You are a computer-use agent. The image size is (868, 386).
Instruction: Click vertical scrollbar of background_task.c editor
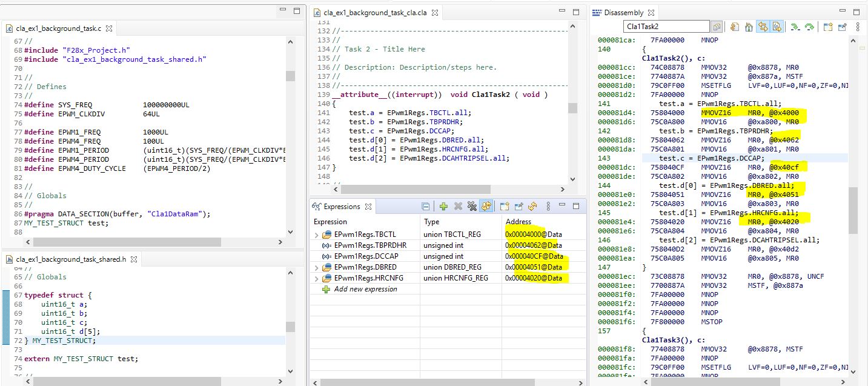pos(290,76)
